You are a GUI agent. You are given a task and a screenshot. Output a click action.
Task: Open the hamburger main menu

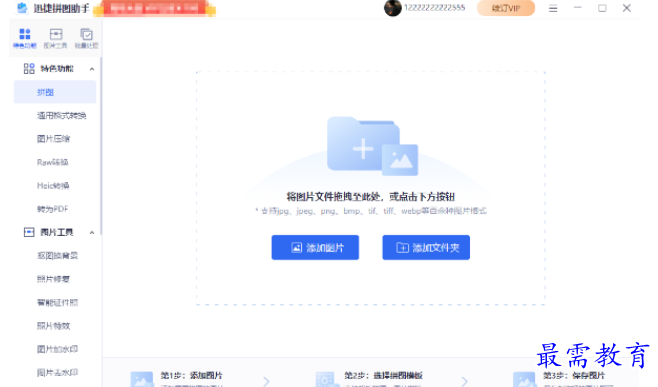[x=553, y=8]
